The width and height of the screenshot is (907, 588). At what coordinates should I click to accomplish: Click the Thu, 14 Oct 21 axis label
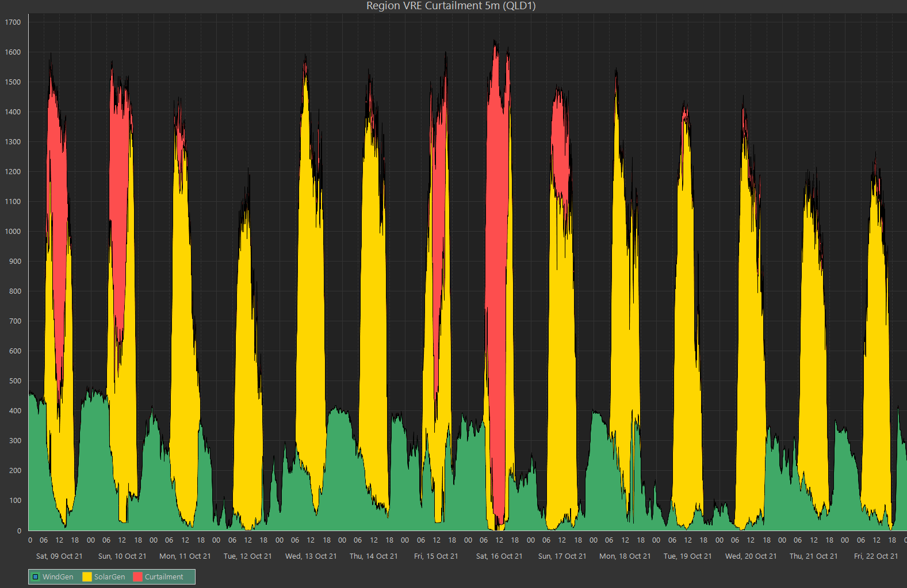tap(373, 556)
